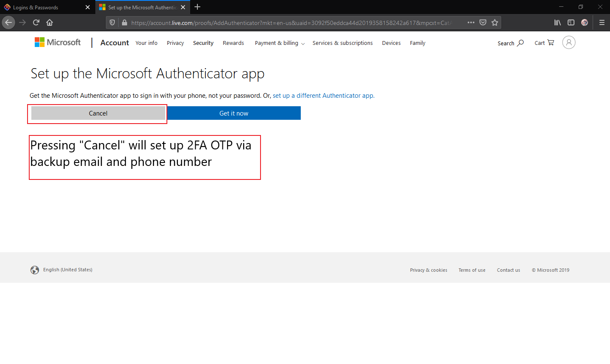Click the Get it now button

(234, 113)
